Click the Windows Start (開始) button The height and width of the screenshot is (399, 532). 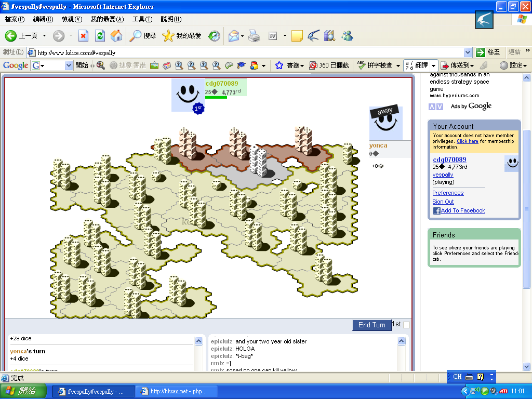[x=23, y=391]
